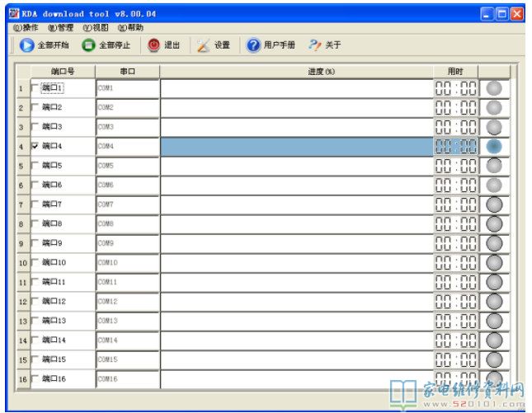The image size is (532, 413).
Task: Open the 操作 (Operation) menu
Action: 26,28
